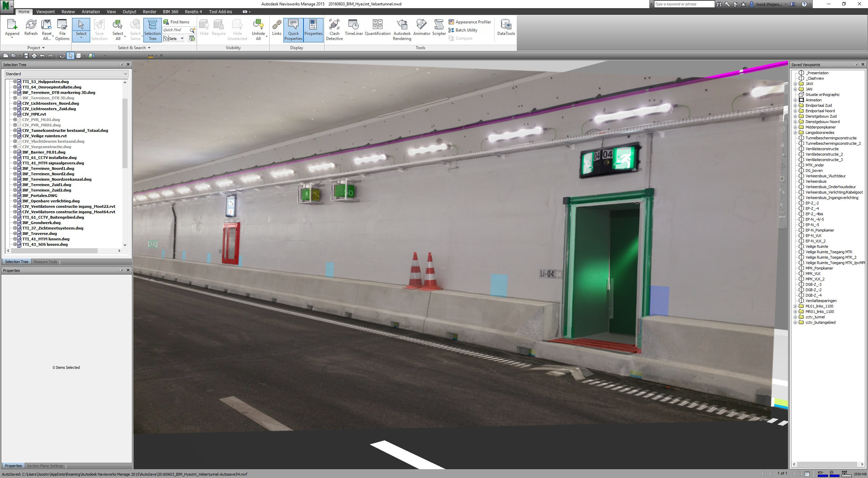
Task: Click the Print icon in quick access toolbar
Action: click(x=34, y=56)
